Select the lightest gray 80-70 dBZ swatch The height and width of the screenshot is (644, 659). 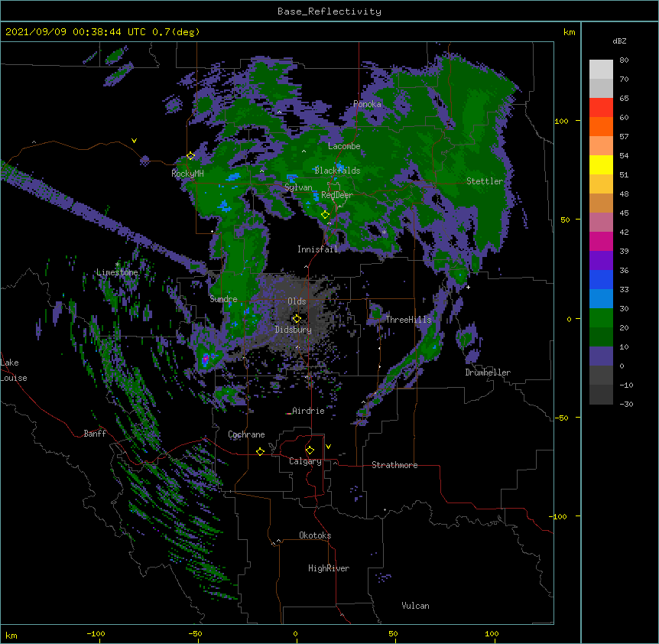pos(601,70)
